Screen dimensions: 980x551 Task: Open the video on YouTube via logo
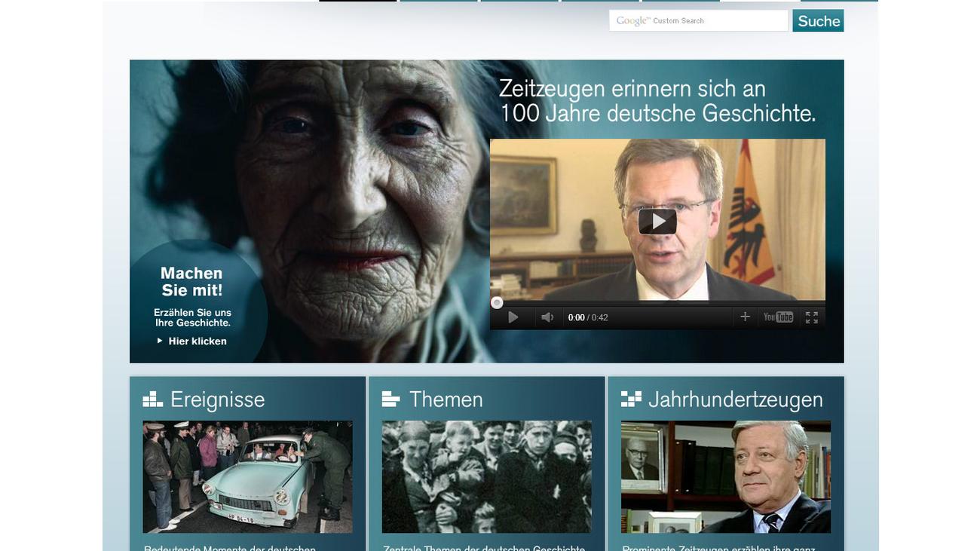pyautogui.click(x=778, y=317)
